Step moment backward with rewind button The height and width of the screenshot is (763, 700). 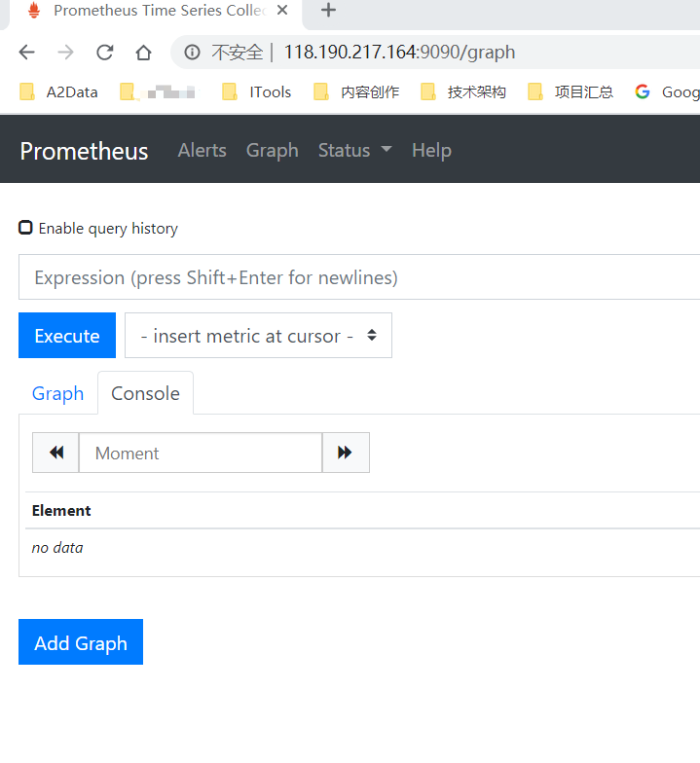tap(55, 454)
